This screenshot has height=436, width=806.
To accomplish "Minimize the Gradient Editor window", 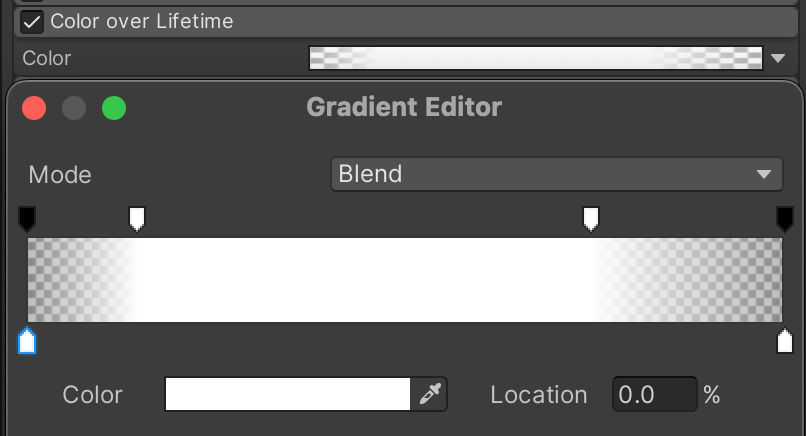I will tap(74, 107).
